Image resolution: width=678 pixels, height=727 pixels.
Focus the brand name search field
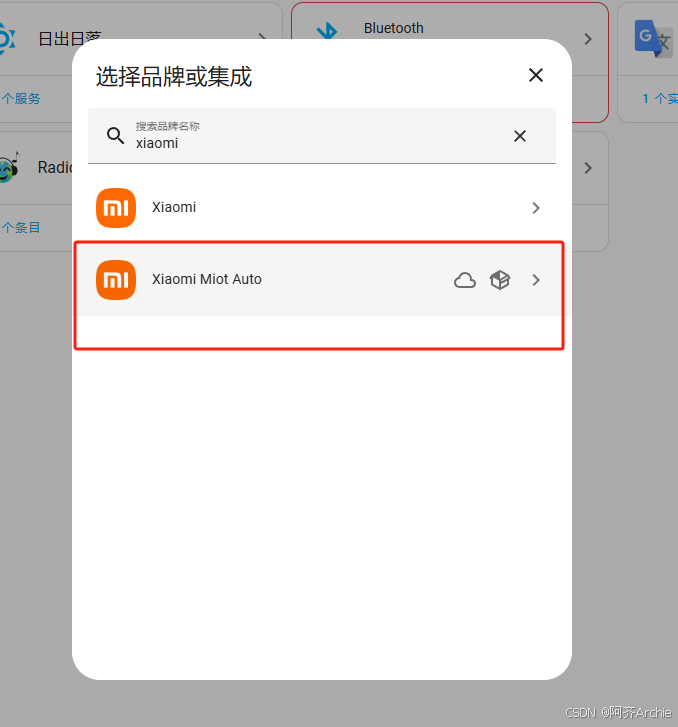321,136
